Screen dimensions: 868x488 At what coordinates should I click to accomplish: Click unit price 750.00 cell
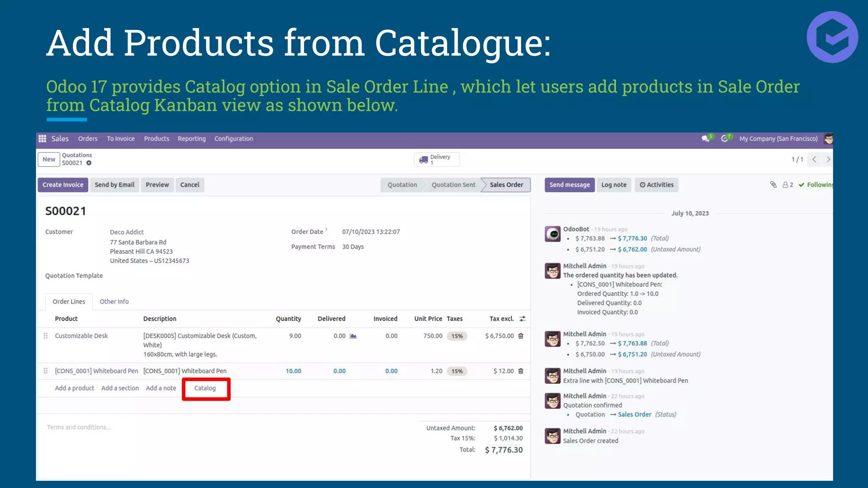[433, 336]
